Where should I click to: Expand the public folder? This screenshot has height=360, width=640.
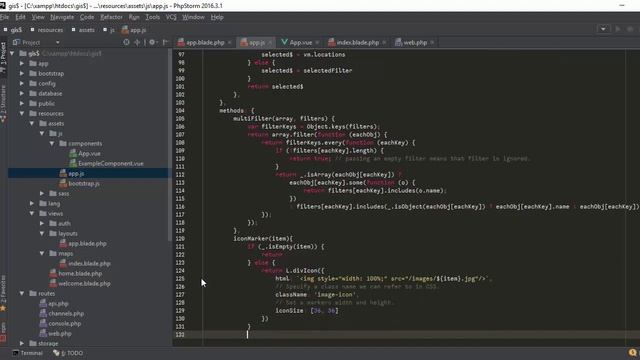click(x=22, y=103)
